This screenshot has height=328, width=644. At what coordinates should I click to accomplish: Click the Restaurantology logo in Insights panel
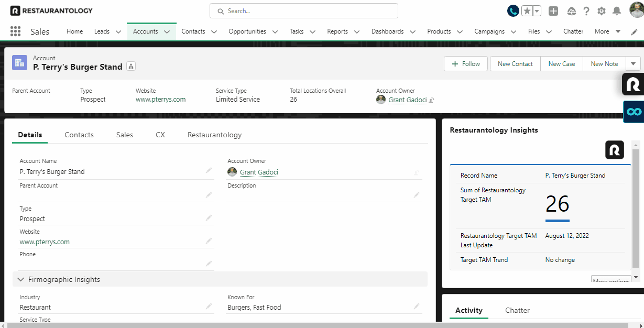pyautogui.click(x=615, y=150)
